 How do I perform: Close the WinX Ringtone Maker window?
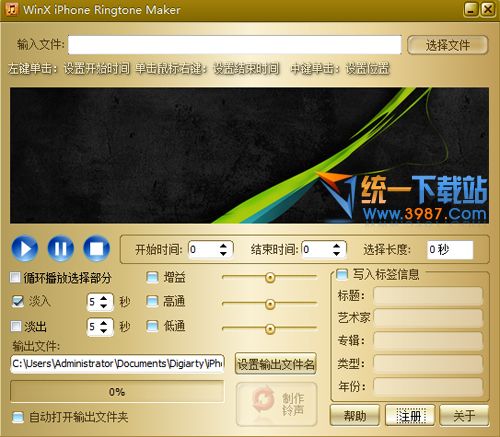pyautogui.click(x=488, y=9)
